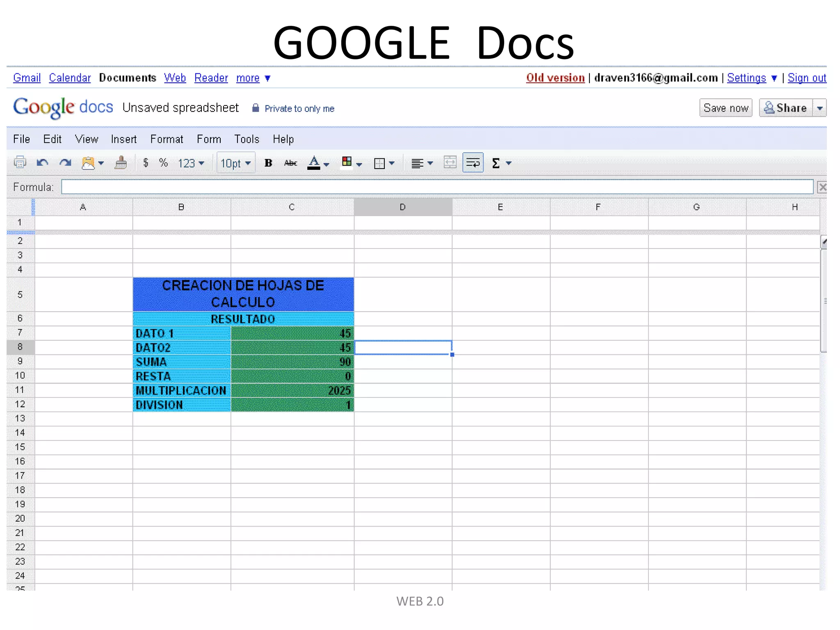Open the Edit menu
The width and height of the screenshot is (840, 630).
[52, 139]
